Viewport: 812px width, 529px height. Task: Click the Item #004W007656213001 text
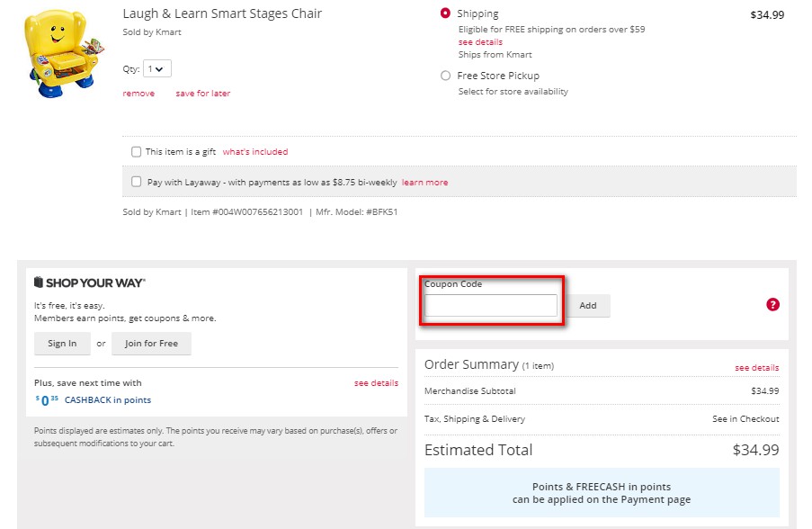(246, 212)
